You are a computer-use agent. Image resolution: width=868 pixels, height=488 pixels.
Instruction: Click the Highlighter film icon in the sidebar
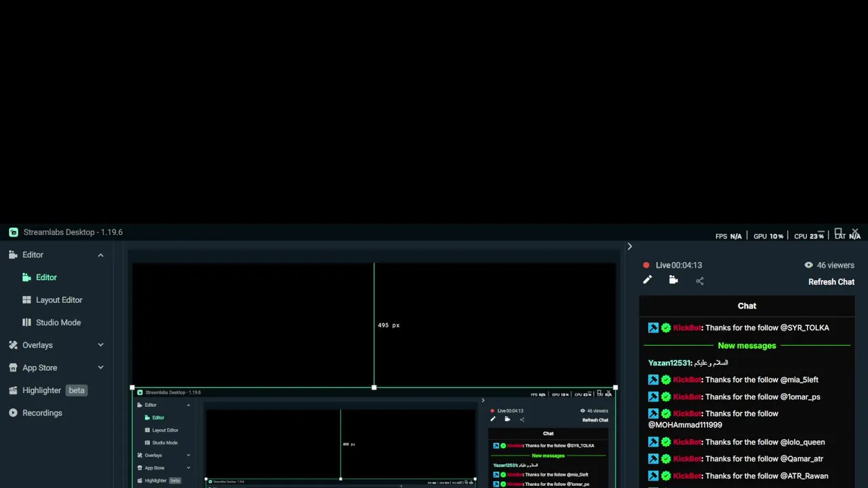point(13,390)
